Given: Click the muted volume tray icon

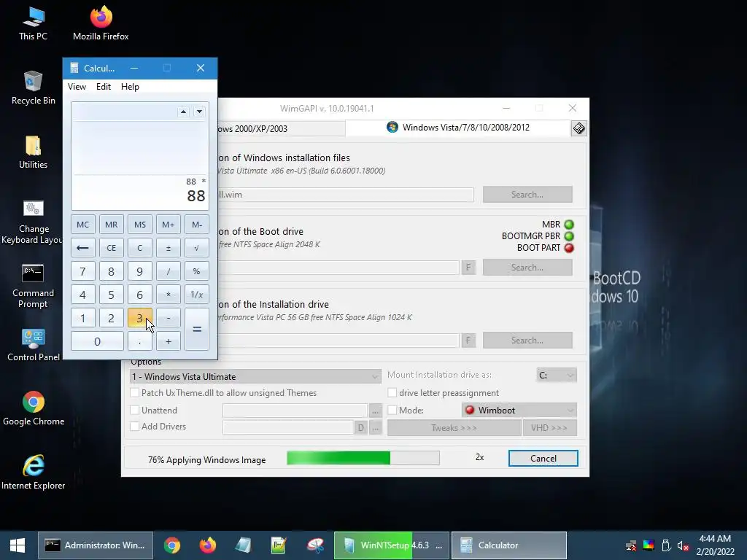Looking at the screenshot, I should [x=683, y=545].
